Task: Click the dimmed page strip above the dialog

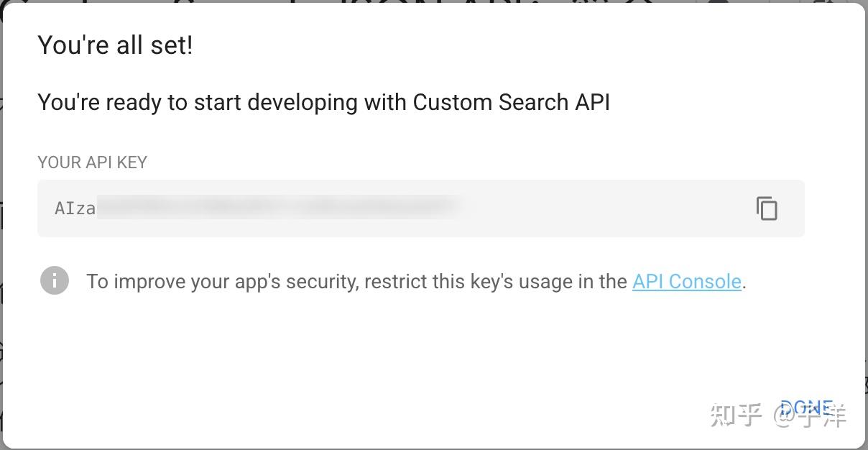Action: click(431, 2)
